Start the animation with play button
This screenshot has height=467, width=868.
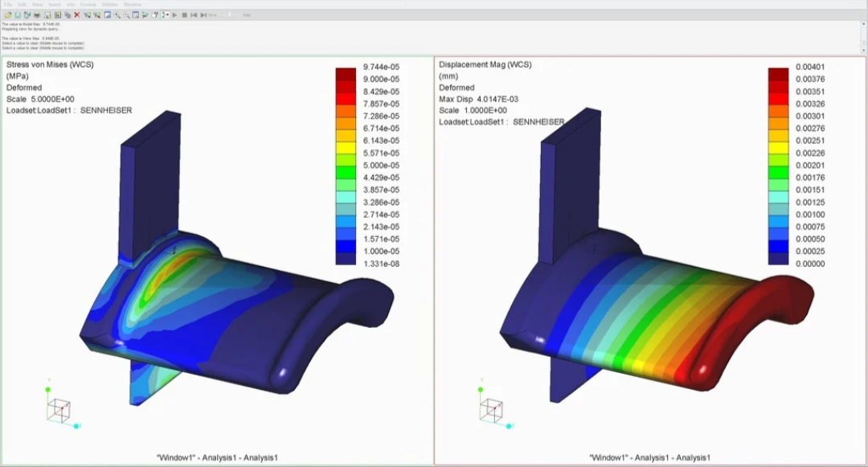click(x=174, y=15)
